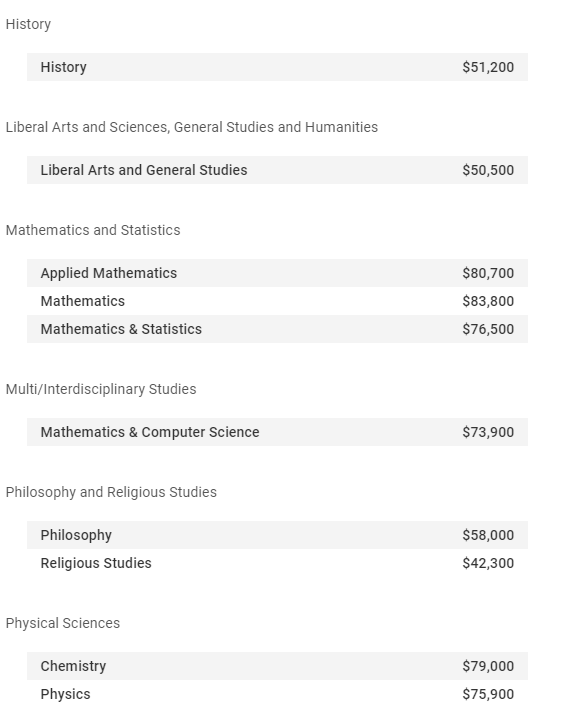Click the History category heading
This screenshot has width=562, height=727.
point(28,24)
